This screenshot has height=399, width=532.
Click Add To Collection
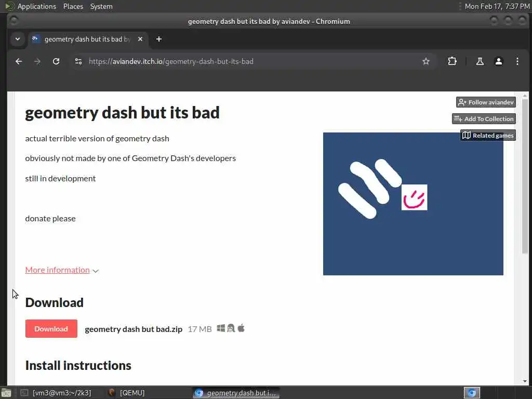(x=484, y=119)
